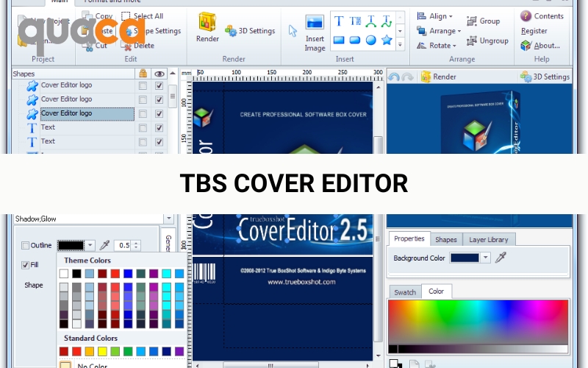Insert a circle shape
This screenshot has height=368, width=588.
pyautogui.click(x=371, y=40)
